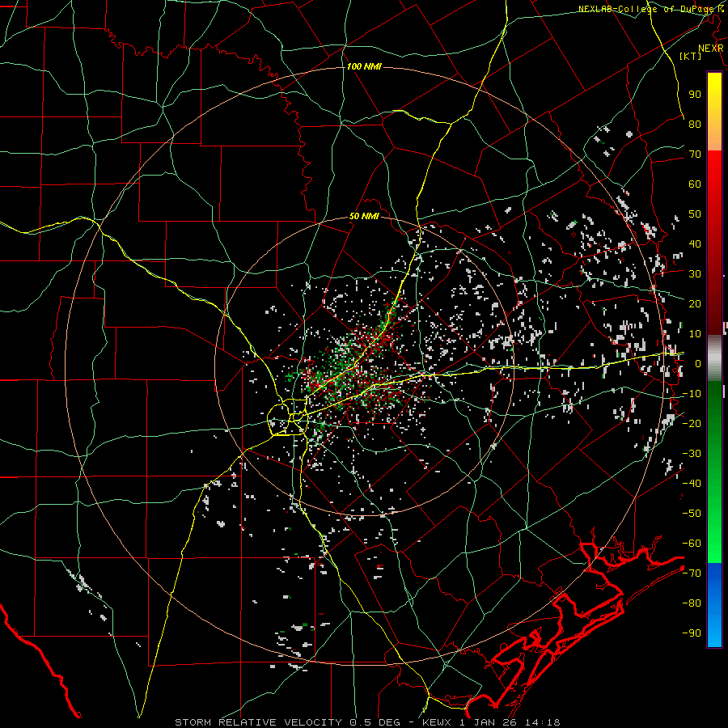Click the -40 value on the velocity scale
The image size is (728, 728).
point(692,484)
